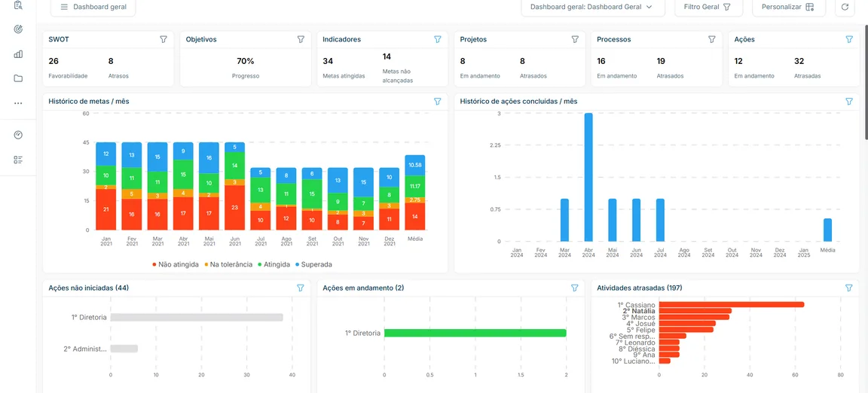The width and height of the screenshot is (868, 393).
Task: Select the 3º Marcos label
Action: point(639,317)
